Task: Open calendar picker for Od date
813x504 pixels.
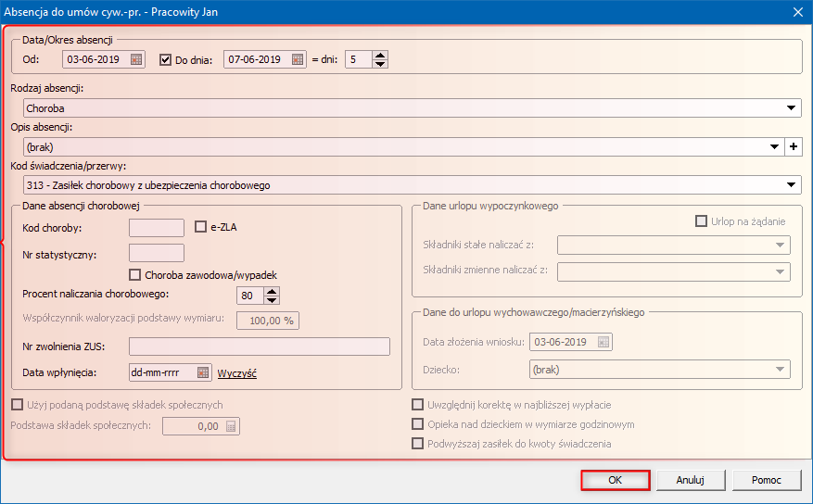Action: tap(136, 59)
